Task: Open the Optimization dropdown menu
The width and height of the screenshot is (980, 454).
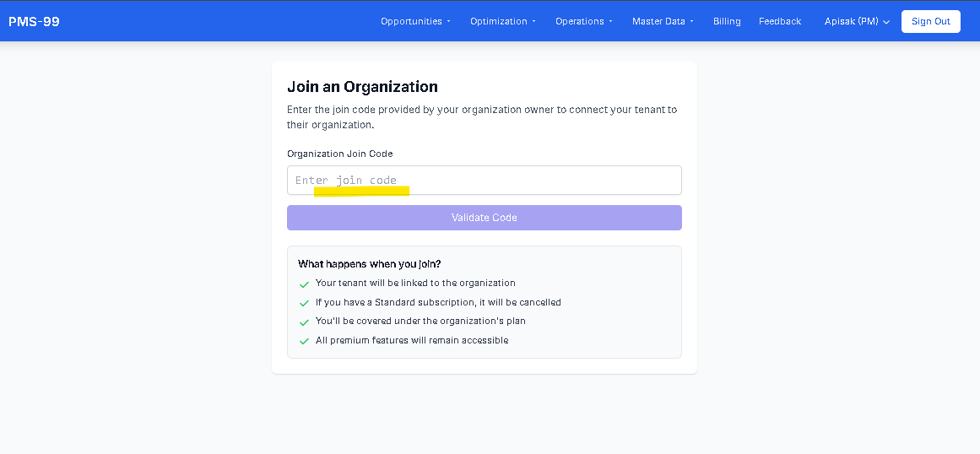Action: (x=502, y=21)
